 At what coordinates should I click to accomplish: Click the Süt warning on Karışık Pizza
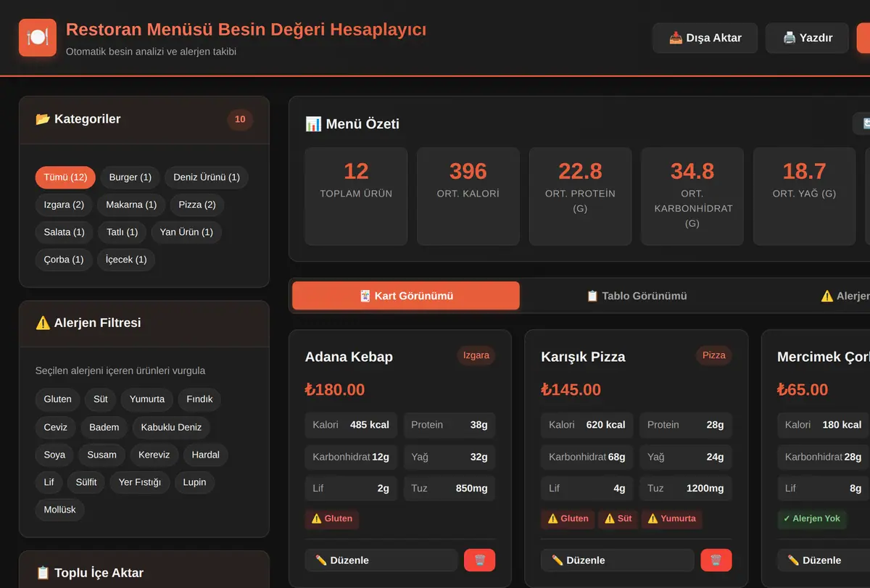(x=618, y=518)
